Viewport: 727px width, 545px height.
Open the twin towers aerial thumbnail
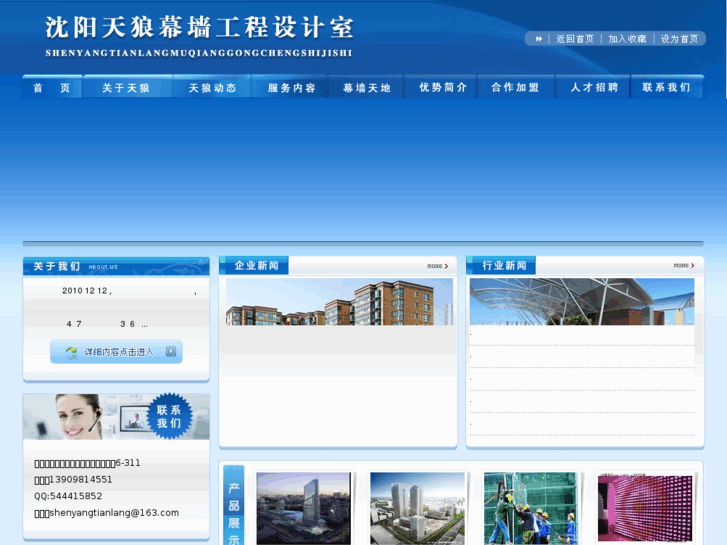417,508
